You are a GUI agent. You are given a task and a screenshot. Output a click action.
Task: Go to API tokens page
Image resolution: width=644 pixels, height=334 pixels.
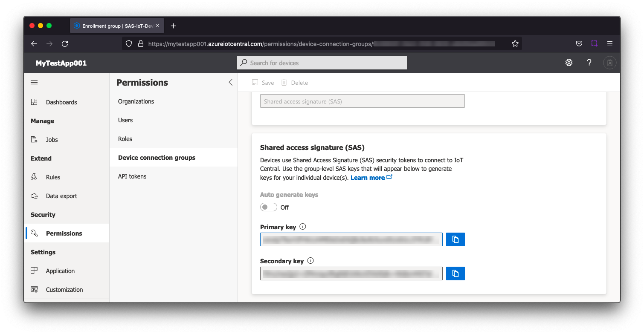[132, 176]
